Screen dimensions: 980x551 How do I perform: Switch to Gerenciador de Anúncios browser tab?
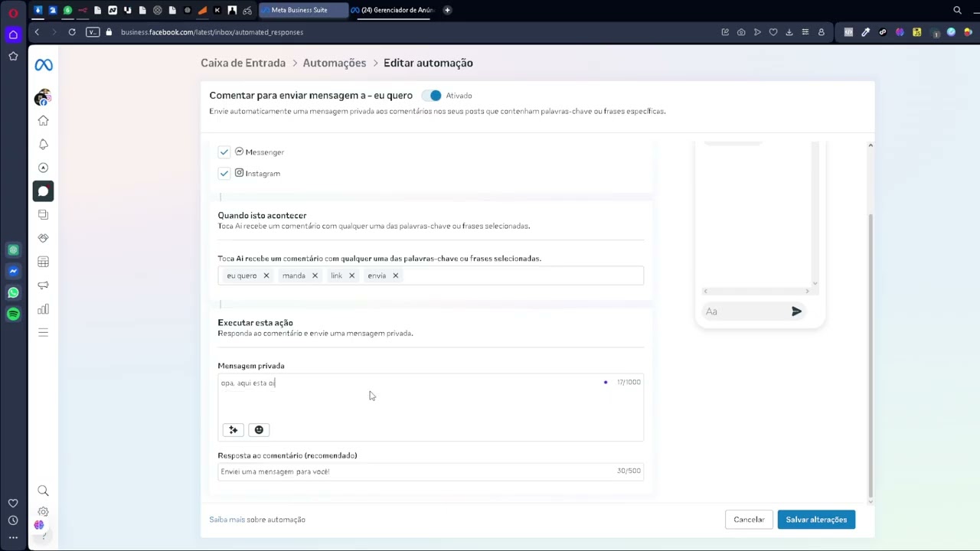392,10
